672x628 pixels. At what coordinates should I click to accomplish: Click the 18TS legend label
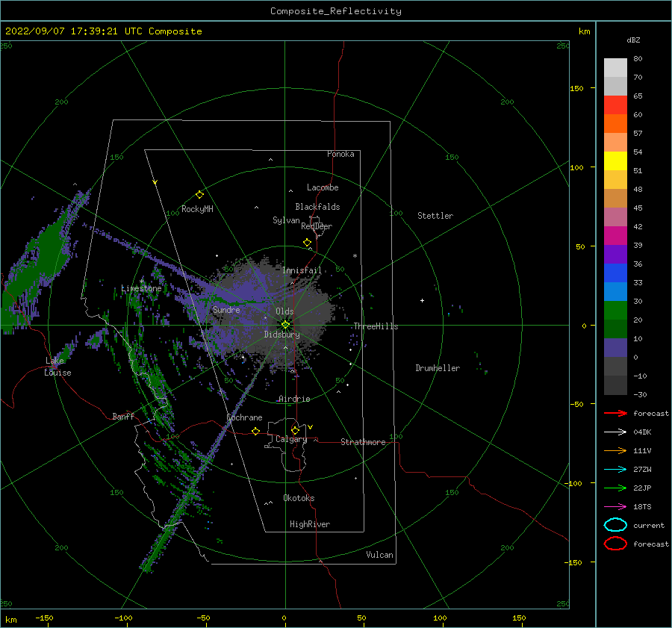pos(642,507)
